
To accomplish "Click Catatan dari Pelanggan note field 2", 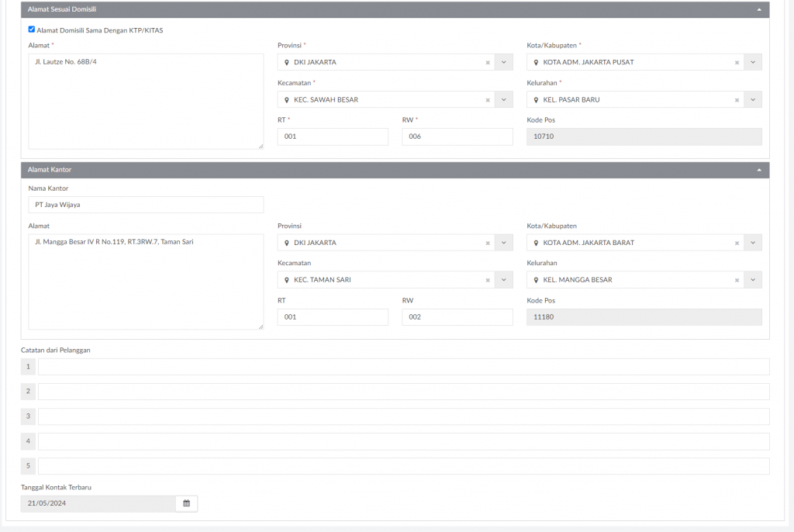I will pyautogui.click(x=403, y=392).
